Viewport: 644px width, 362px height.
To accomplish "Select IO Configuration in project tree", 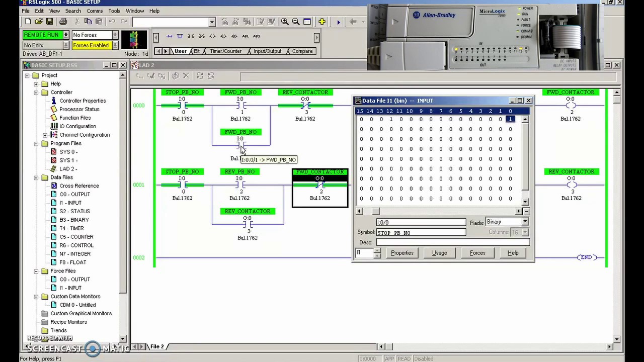I will 77,126.
